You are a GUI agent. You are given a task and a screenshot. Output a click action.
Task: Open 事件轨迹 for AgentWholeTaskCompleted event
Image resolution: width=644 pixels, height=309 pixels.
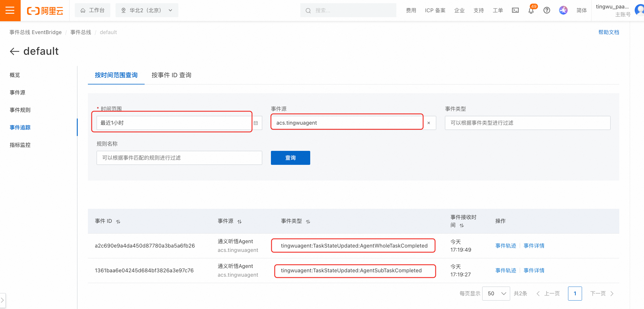pos(506,246)
